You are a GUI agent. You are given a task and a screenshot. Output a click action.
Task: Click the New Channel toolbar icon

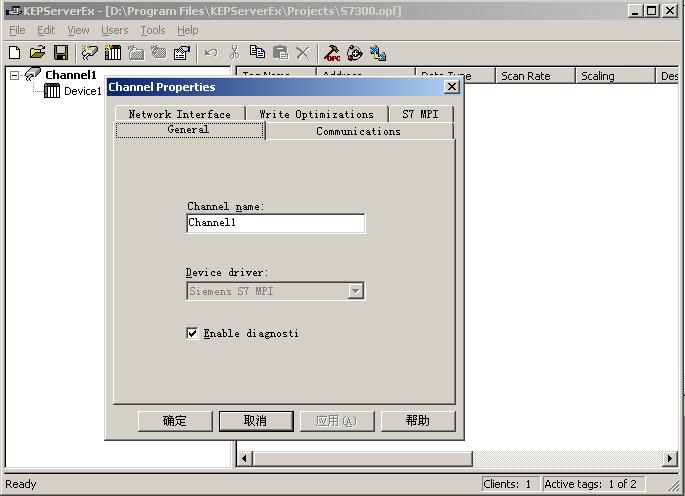[90, 53]
